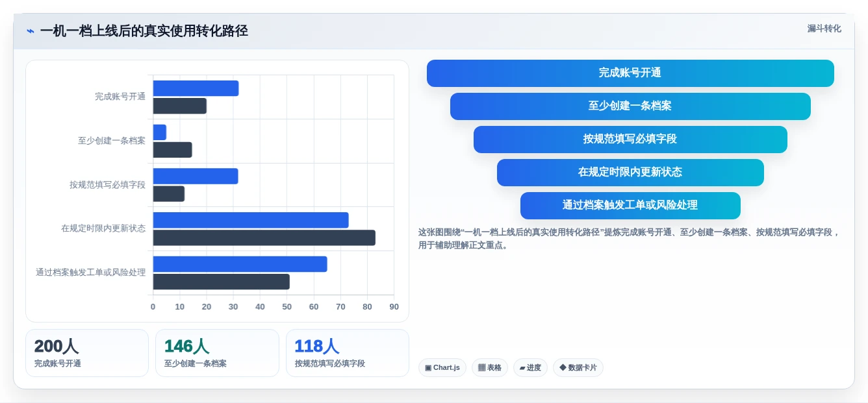
Task: Open the 146人 至少创建一条档案 stat card
Action: click(x=217, y=353)
